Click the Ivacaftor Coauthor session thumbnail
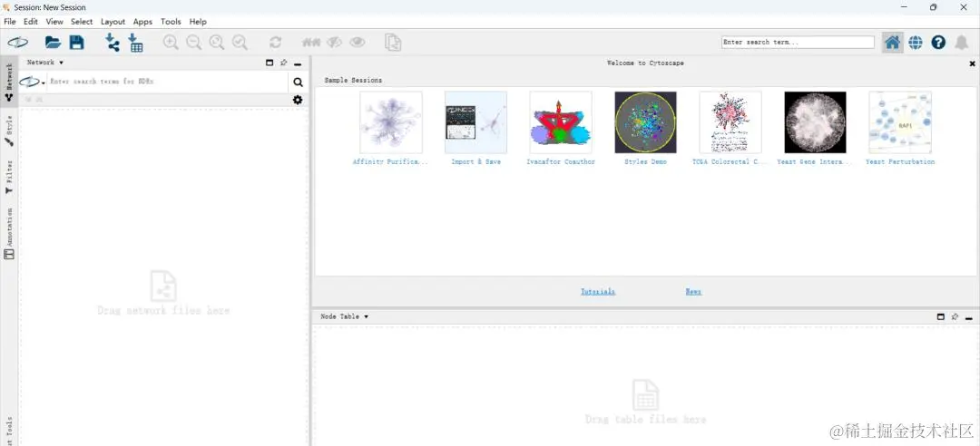This screenshot has width=980, height=446. 561,122
